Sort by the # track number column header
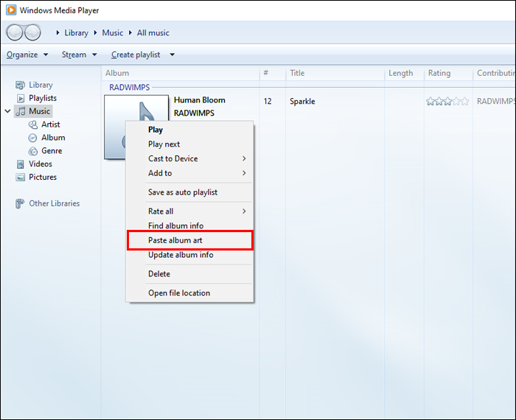This screenshot has width=516, height=420. point(273,73)
